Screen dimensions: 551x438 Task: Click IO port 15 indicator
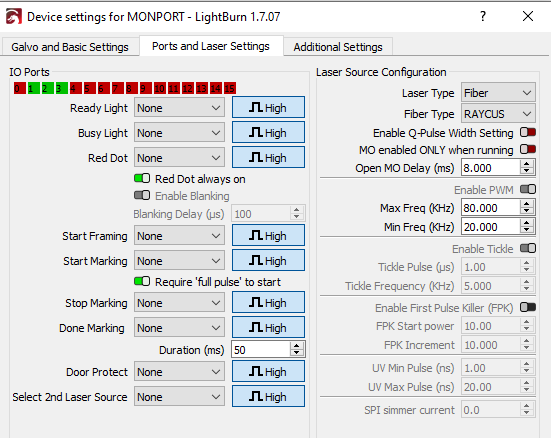click(229, 88)
